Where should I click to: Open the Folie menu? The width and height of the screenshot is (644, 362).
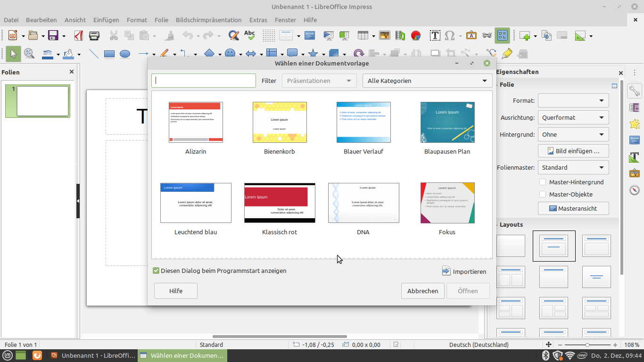coord(161,20)
